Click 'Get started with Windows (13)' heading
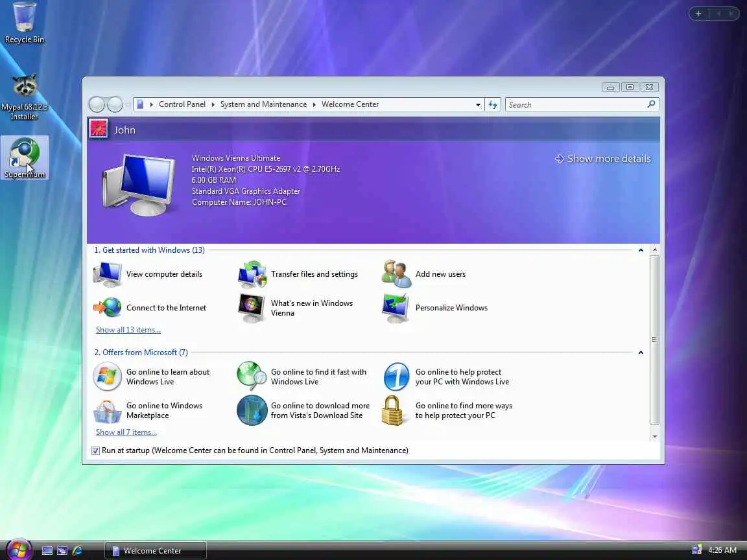The height and width of the screenshot is (560, 747). pos(149,250)
